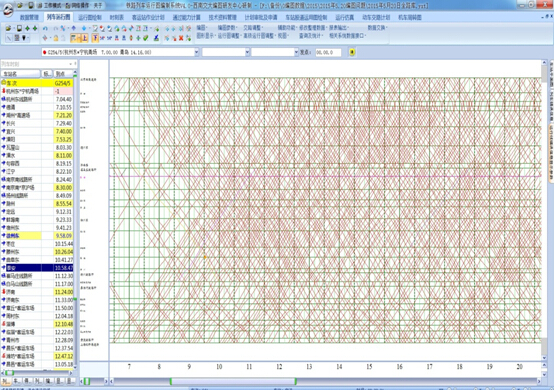
Task: Open the 编图参数 dropdown menu
Action: (228, 28)
